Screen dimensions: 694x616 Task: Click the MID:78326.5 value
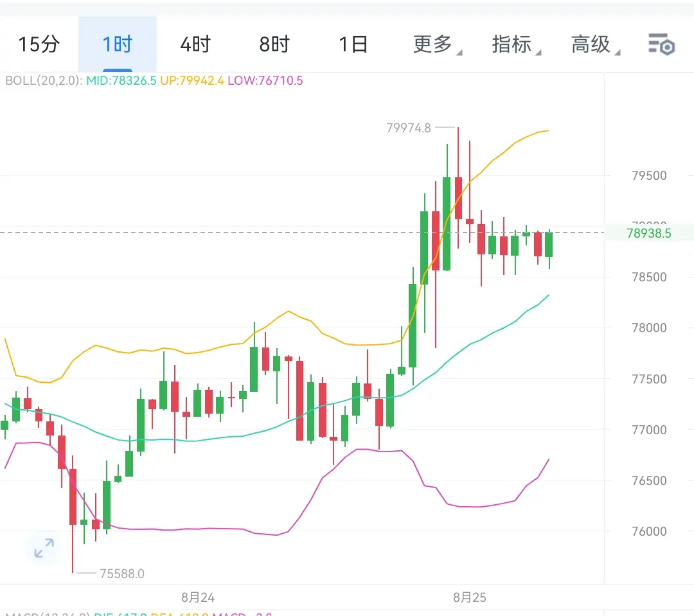tap(121, 80)
